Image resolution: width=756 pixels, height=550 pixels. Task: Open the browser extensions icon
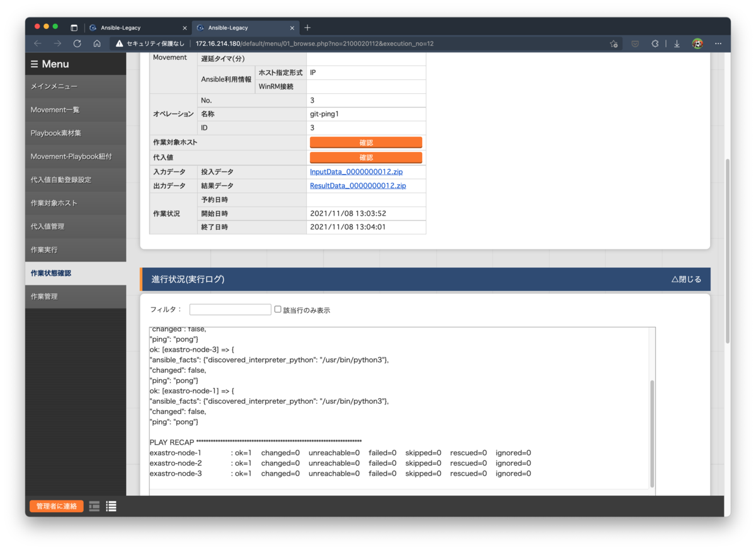pos(655,43)
